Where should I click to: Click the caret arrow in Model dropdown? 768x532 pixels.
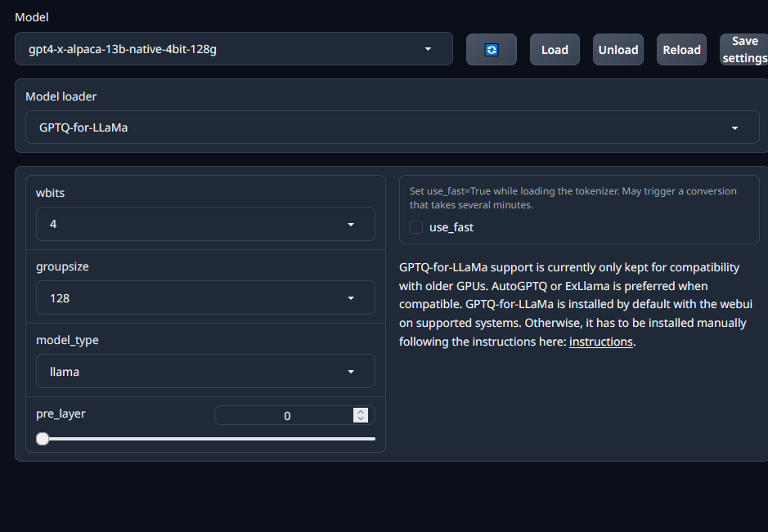[428, 49]
